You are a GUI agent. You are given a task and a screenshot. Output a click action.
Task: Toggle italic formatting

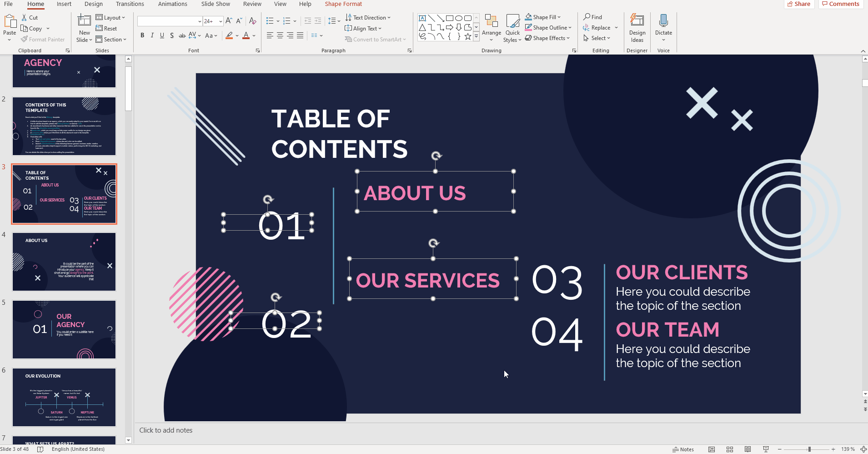click(152, 35)
